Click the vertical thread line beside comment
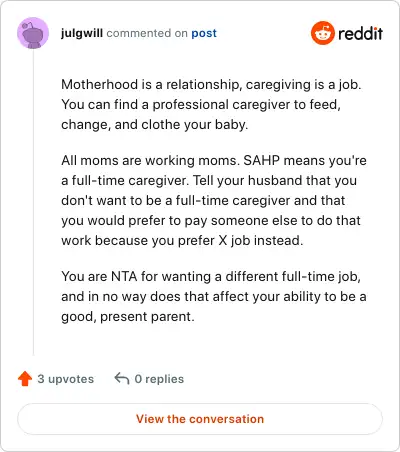The height and width of the screenshot is (452, 400). [33, 203]
